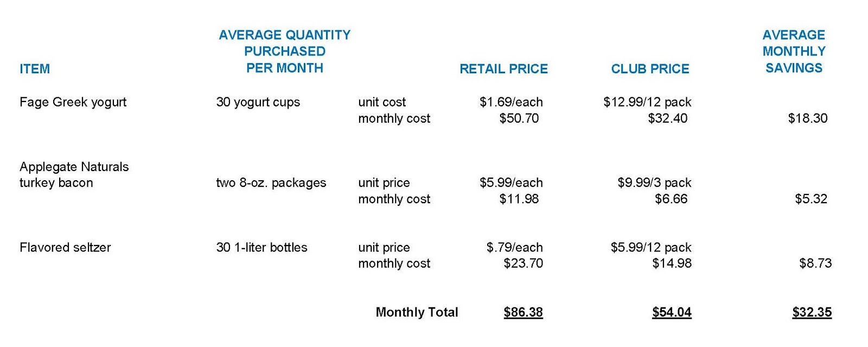Select the $86.38 retail monthly total
The height and width of the screenshot is (347, 868).
pos(523,312)
